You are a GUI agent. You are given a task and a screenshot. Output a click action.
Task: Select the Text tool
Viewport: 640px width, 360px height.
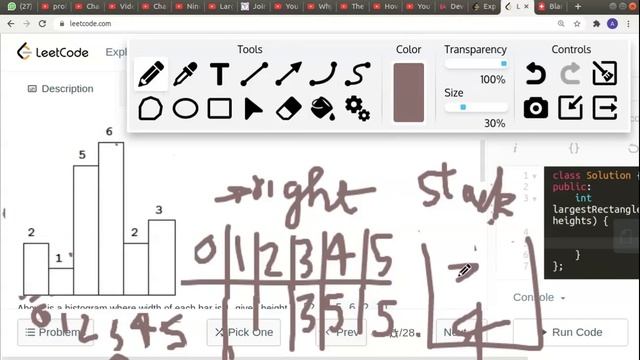point(220,74)
